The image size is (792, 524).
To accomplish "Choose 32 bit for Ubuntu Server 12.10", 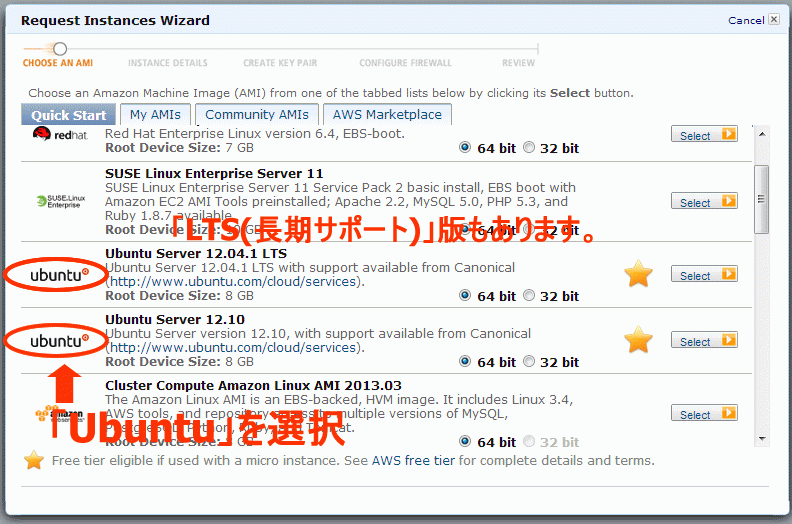I will pos(528,361).
